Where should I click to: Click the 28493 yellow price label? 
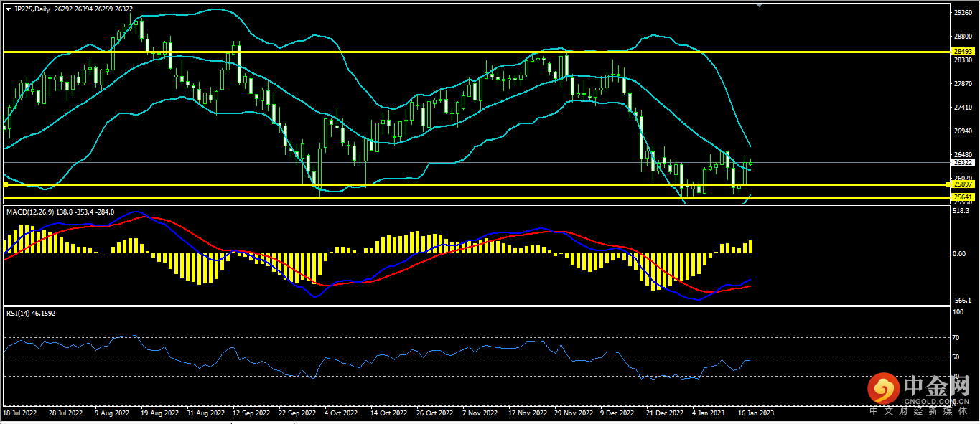click(962, 52)
